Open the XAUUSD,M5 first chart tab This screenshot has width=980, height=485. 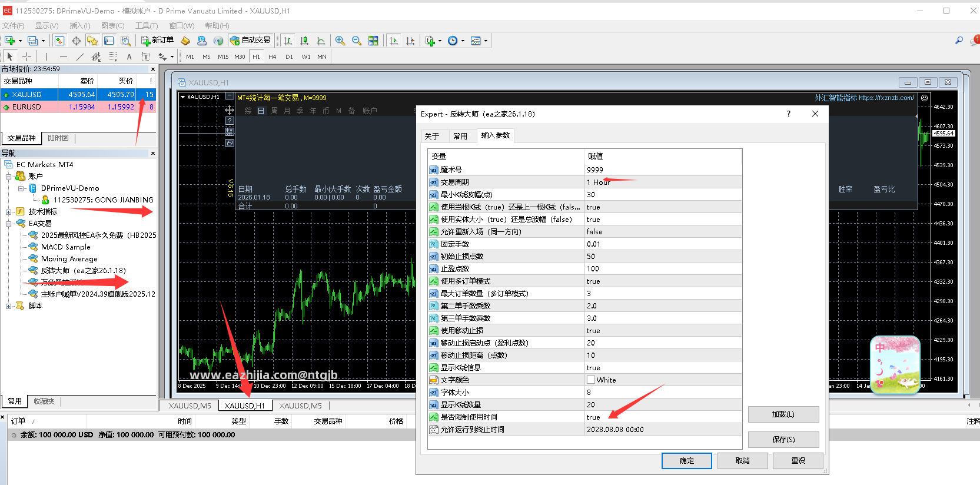(x=190, y=406)
